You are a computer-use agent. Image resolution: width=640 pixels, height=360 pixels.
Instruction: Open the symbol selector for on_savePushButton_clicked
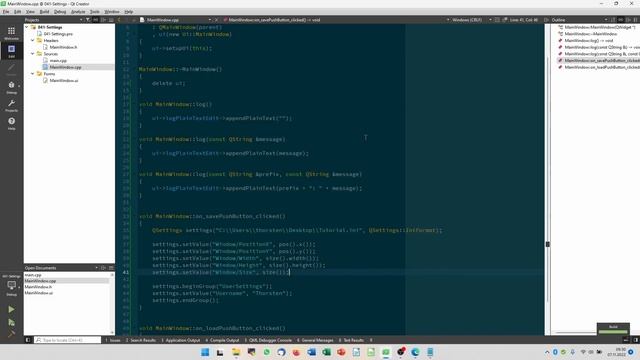[336, 20]
